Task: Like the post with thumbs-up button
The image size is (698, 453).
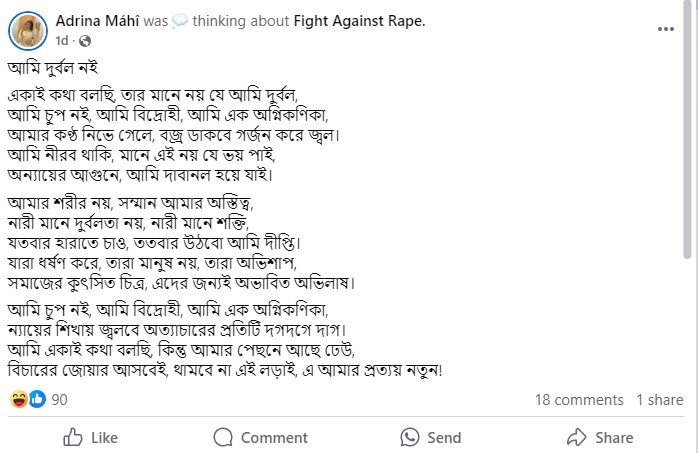Action: 91,437
